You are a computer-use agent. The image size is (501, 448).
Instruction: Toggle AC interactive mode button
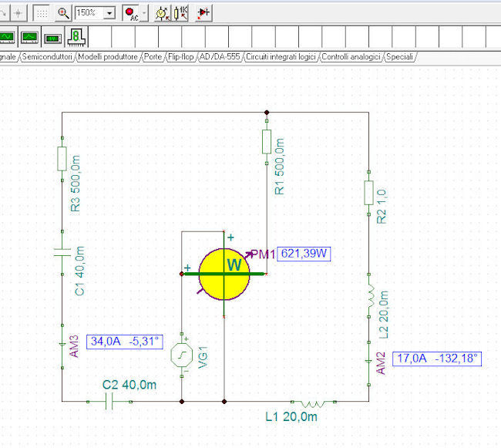pos(129,13)
